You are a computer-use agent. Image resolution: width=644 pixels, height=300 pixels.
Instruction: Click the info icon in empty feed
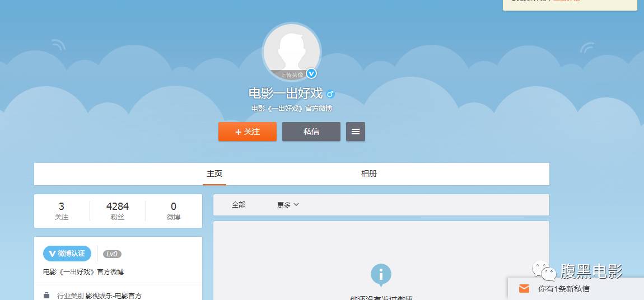pos(381,275)
